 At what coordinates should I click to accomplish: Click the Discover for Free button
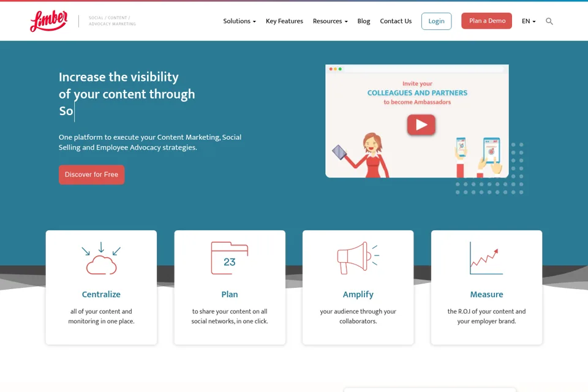point(91,175)
